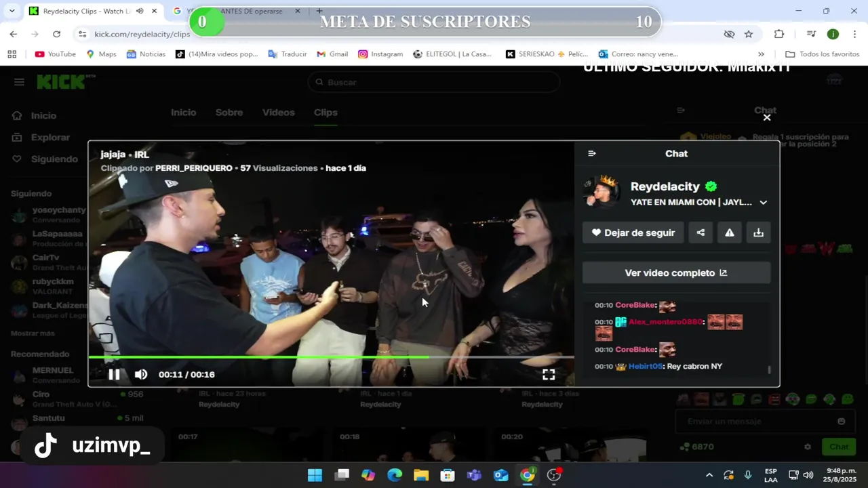Report the clip with warning icon
The image size is (868, 488).
click(730, 232)
